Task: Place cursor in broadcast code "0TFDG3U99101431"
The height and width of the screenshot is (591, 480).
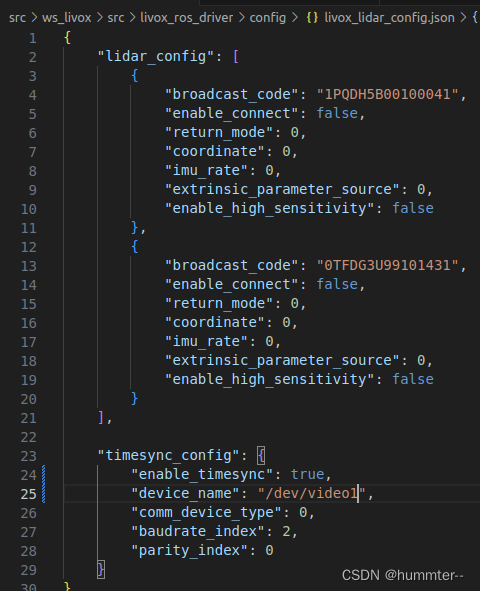Action: click(387, 265)
